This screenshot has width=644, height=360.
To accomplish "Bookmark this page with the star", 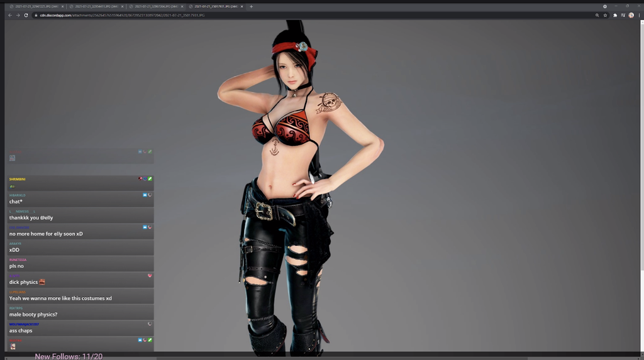I will (x=605, y=15).
